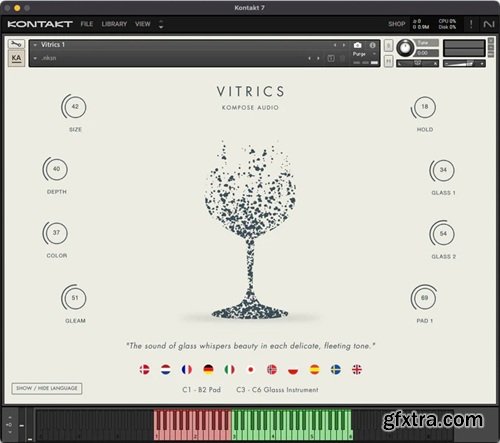Click the PAD 1 knob
The image size is (500, 443).
(424, 298)
